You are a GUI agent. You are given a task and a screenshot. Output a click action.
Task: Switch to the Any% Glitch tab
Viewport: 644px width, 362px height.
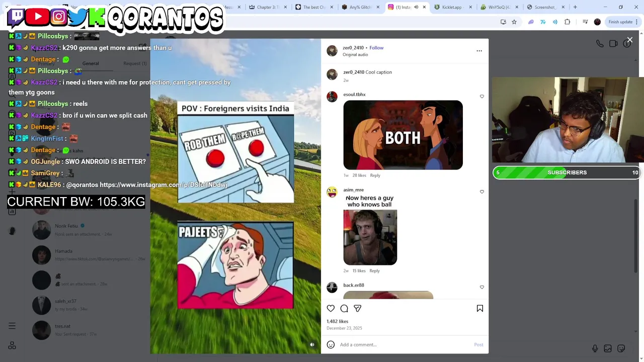point(360,7)
